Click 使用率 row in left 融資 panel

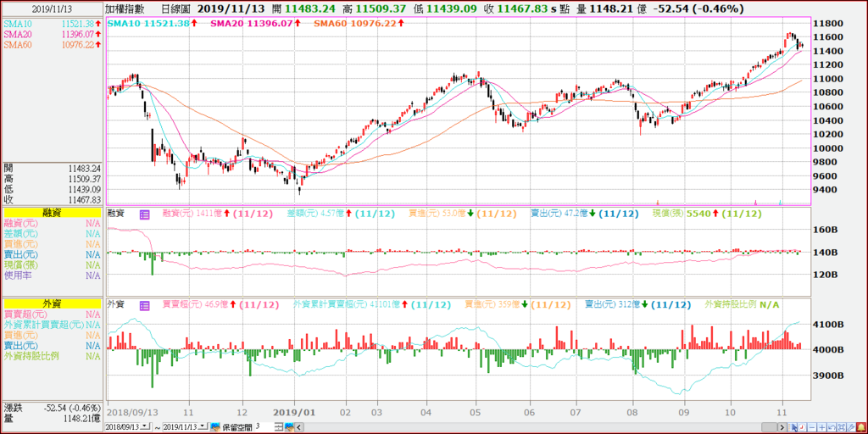click(x=52, y=275)
